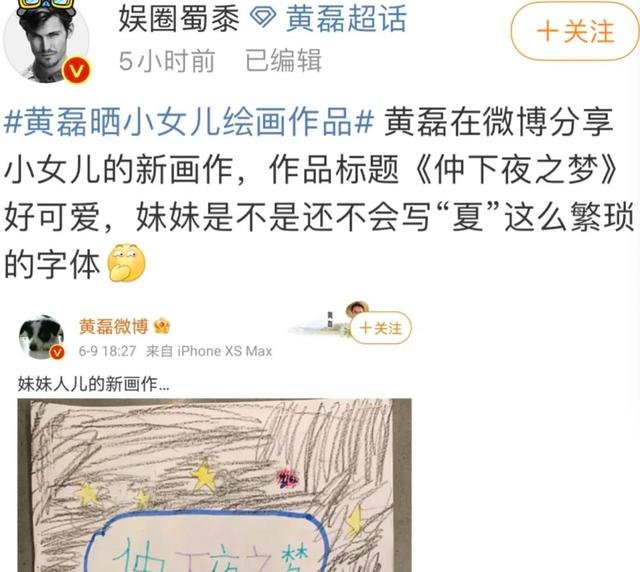Viewport: 640px width, 572px height.
Task: Click the shy laughing emoji
Action: click(126, 263)
